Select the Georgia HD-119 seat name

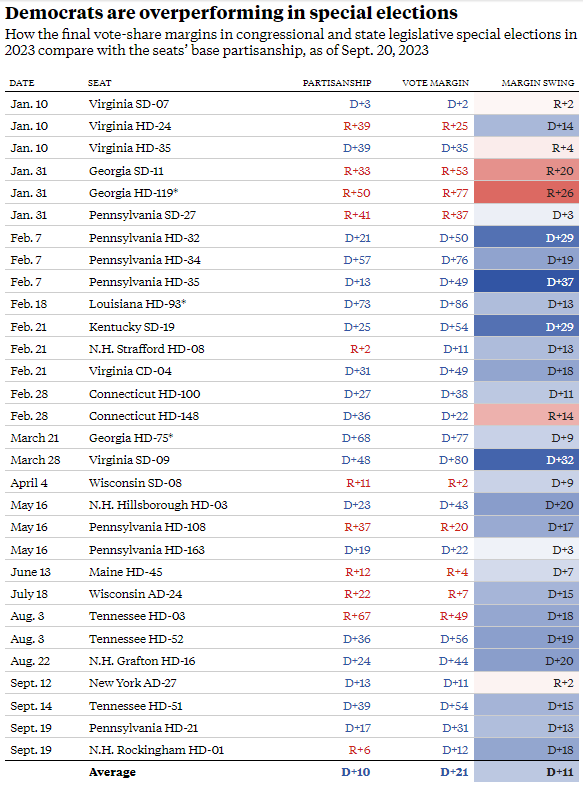click(133, 193)
